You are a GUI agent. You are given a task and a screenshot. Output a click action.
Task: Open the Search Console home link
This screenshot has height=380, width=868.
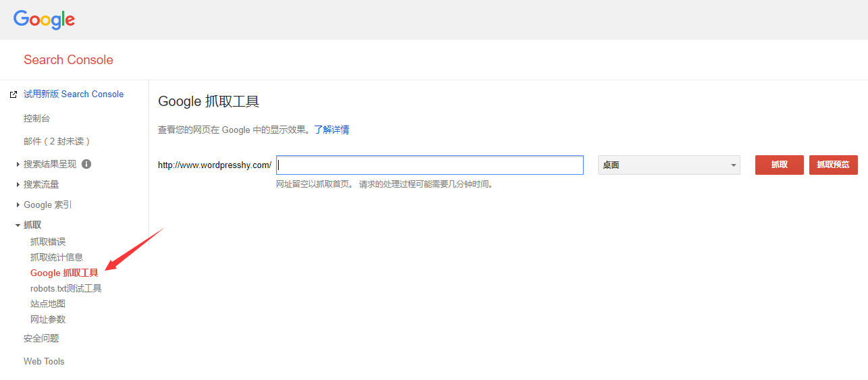pyautogui.click(x=68, y=60)
